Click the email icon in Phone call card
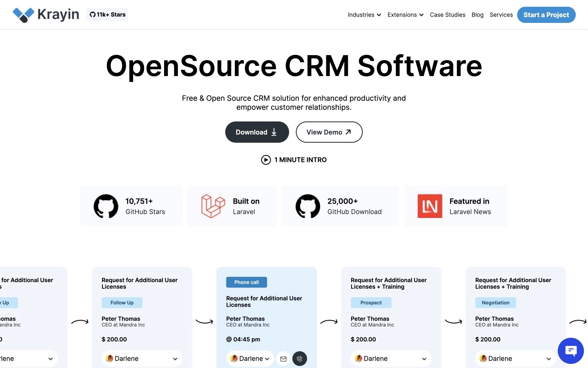588x368 pixels. click(283, 359)
